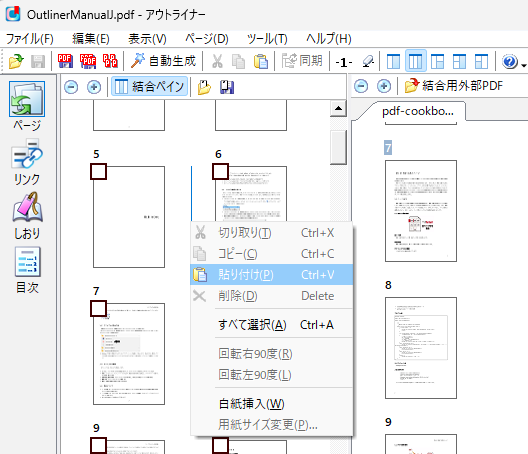Select the first pane layout icon
The width and height of the screenshot is (528, 454).
[x=393, y=61]
